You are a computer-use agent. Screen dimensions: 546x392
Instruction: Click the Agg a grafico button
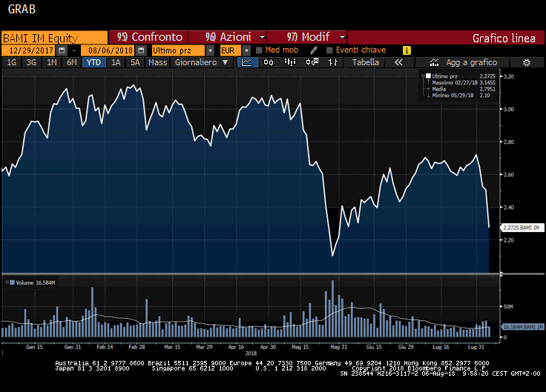click(463, 62)
